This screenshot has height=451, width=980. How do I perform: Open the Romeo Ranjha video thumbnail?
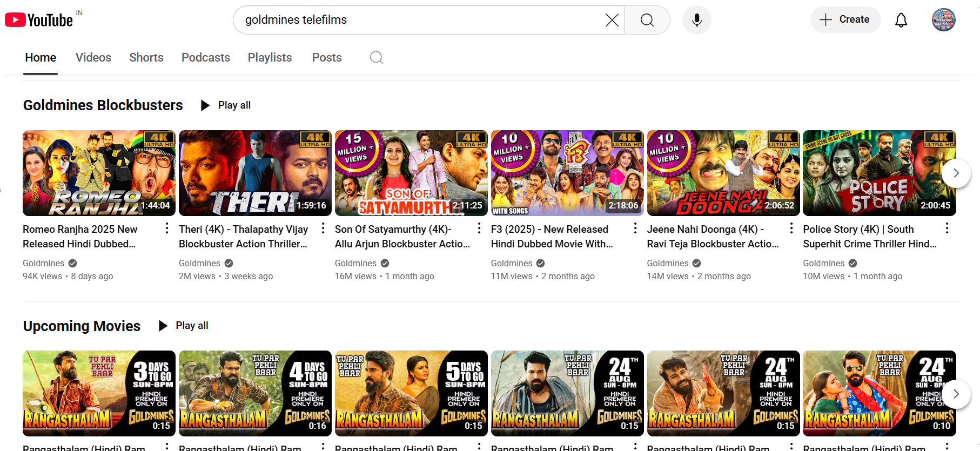coord(99,173)
